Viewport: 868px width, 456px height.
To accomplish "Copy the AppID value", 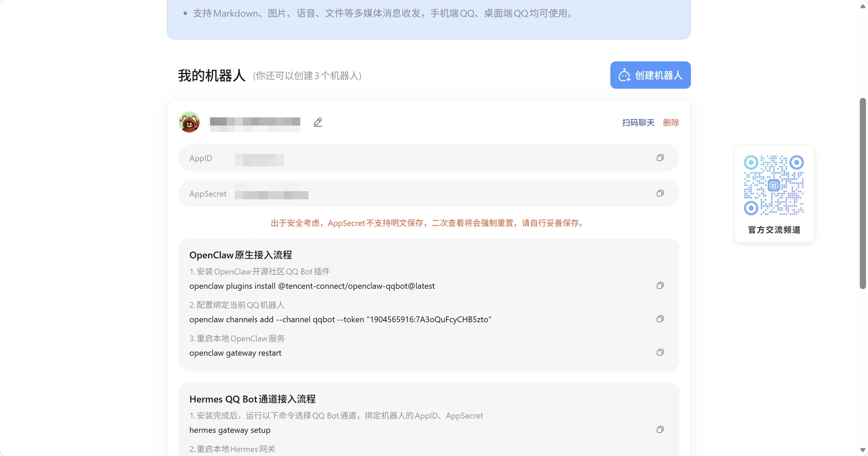I will (x=660, y=158).
